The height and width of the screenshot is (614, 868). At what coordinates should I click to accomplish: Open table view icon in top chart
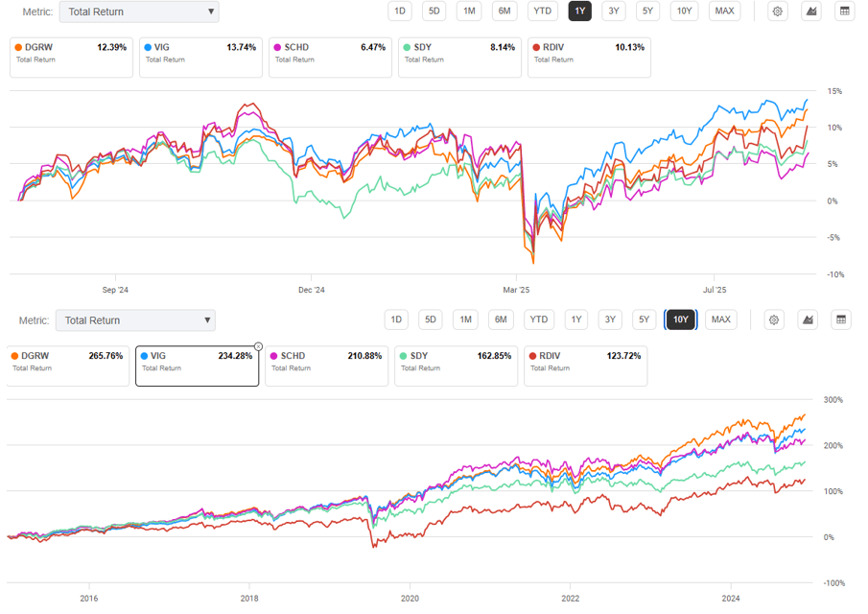tap(845, 12)
